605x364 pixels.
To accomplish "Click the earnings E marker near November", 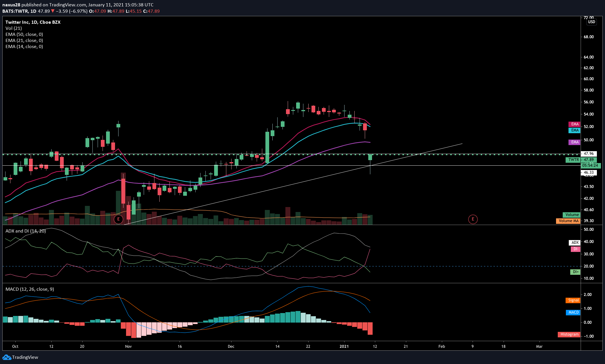I will [x=118, y=219].
